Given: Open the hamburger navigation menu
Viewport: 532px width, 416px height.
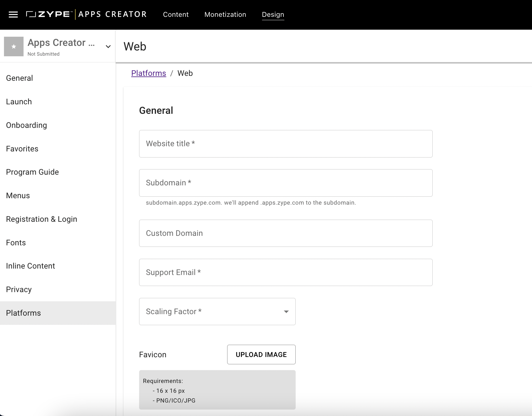Looking at the screenshot, I should click(13, 14).
